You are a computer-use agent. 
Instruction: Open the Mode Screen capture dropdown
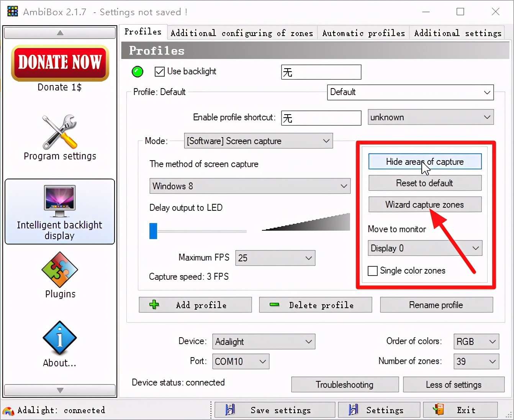coord(258,141)
